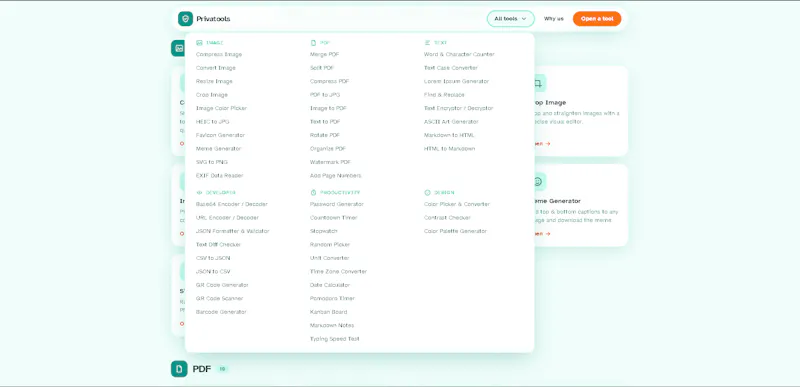Open Image to PDF tool
Viewport: 800px width, 387px height.
(x=328, y=109)
